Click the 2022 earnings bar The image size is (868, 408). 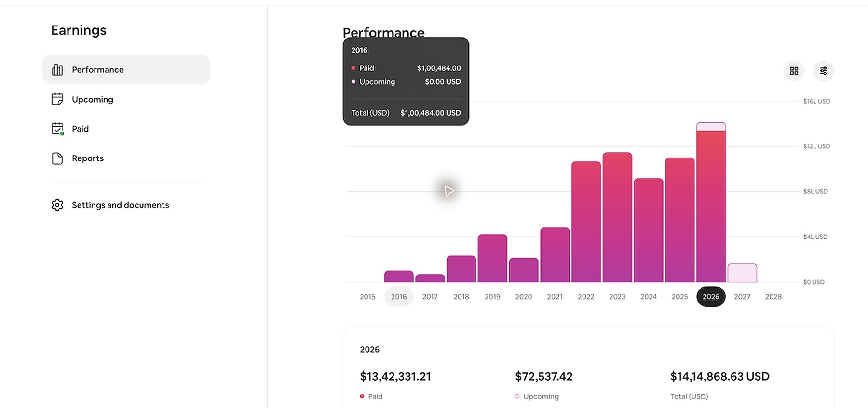pos(586,222)
